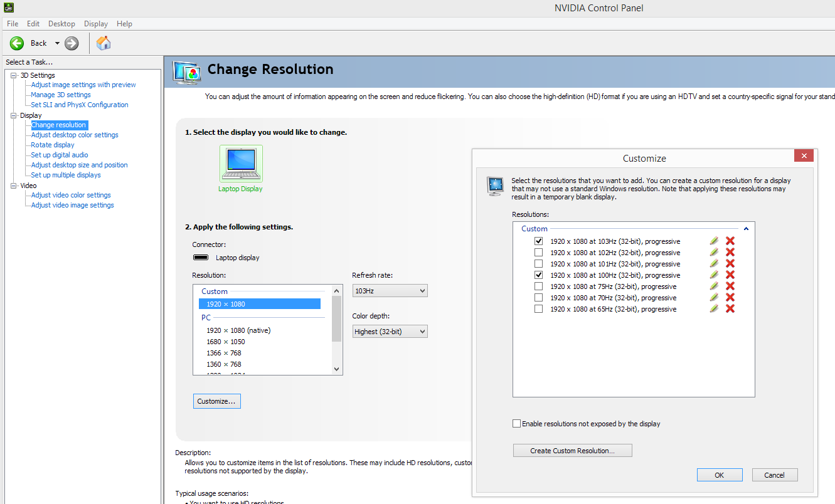Delete the 100Hz custom resolution red X

730,275
